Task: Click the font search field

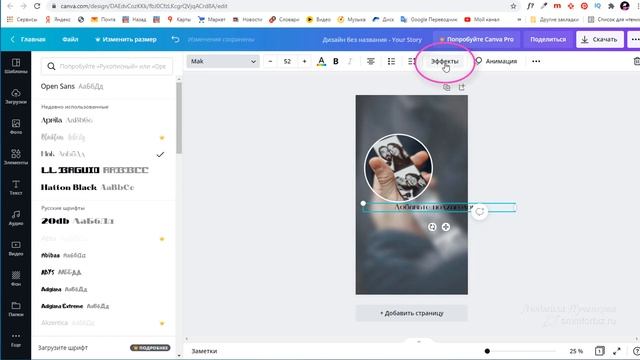Action: point(107,66)
